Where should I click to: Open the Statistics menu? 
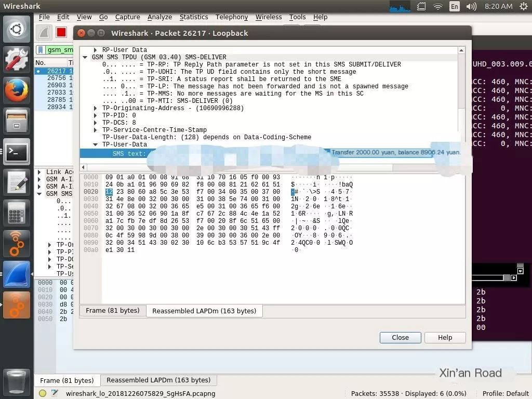[194, 17]
